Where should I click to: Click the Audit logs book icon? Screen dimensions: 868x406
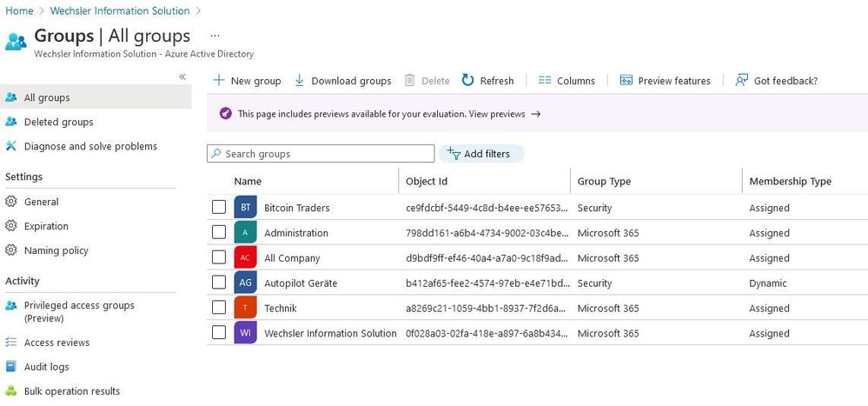(x=11, y=367)
